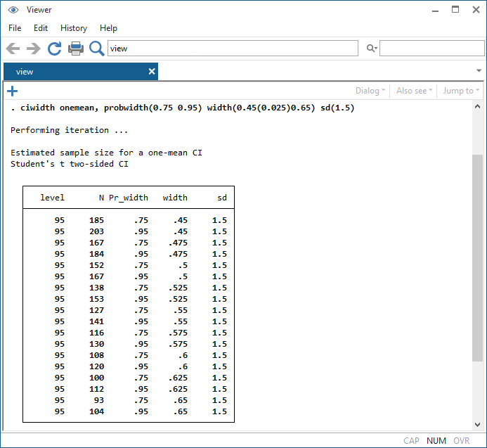Select the 'view' tab
Screen dimensions: 487x448
(x=80, y=72)
